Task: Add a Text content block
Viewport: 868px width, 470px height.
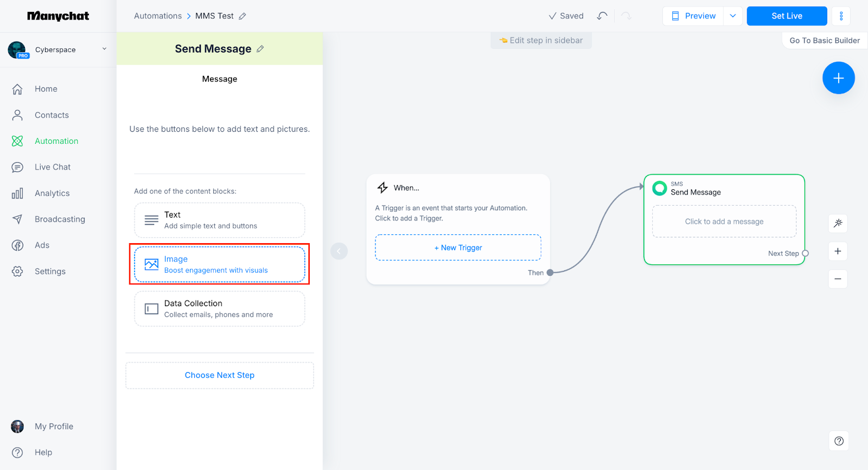Action: coord(219,220)
